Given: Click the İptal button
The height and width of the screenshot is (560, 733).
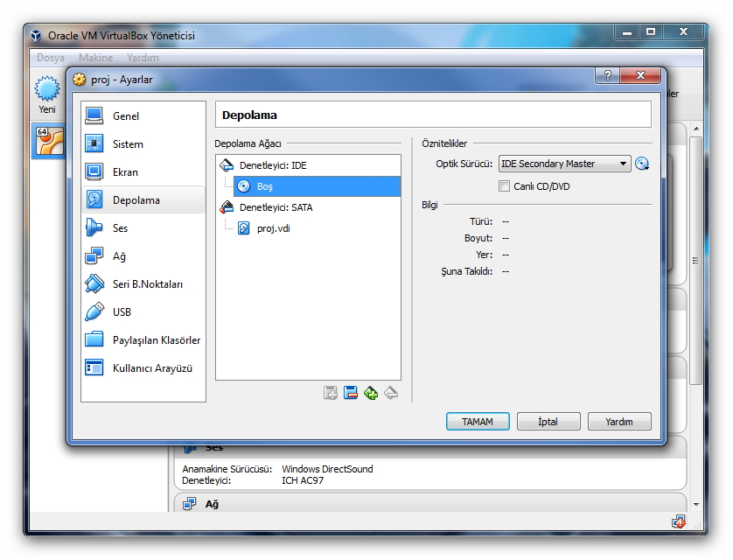Looking at the screenshot, I should (x=548, y=421).
